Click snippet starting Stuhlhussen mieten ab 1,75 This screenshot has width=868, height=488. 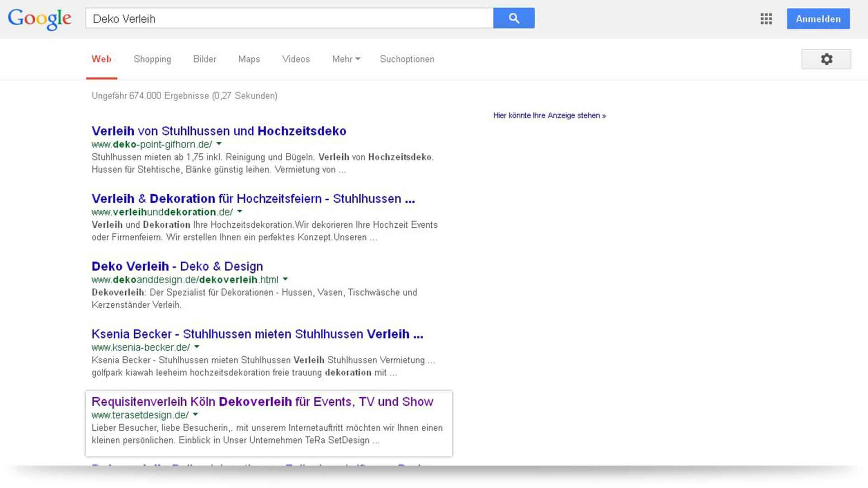(x=263, y=164)
